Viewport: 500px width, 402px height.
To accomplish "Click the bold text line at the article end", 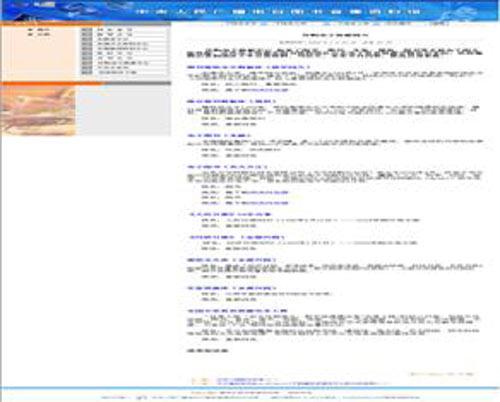I will 207,351.
